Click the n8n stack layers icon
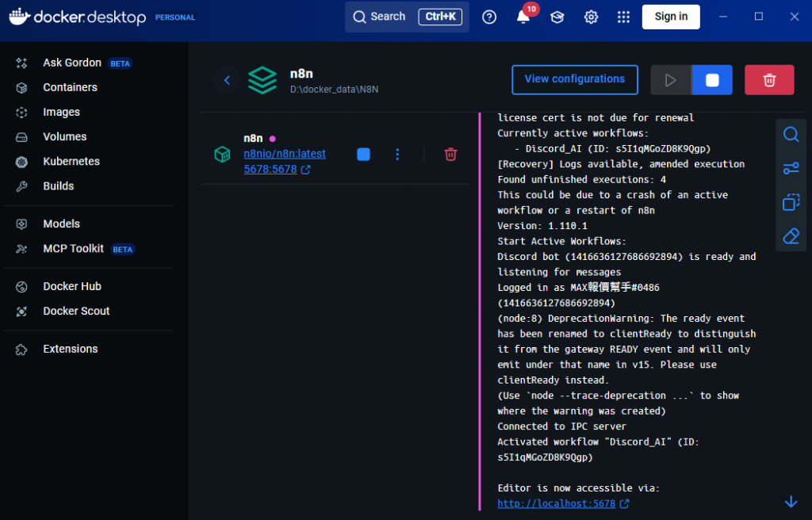Viewport: 812px width, 520px height. point(262,80)
